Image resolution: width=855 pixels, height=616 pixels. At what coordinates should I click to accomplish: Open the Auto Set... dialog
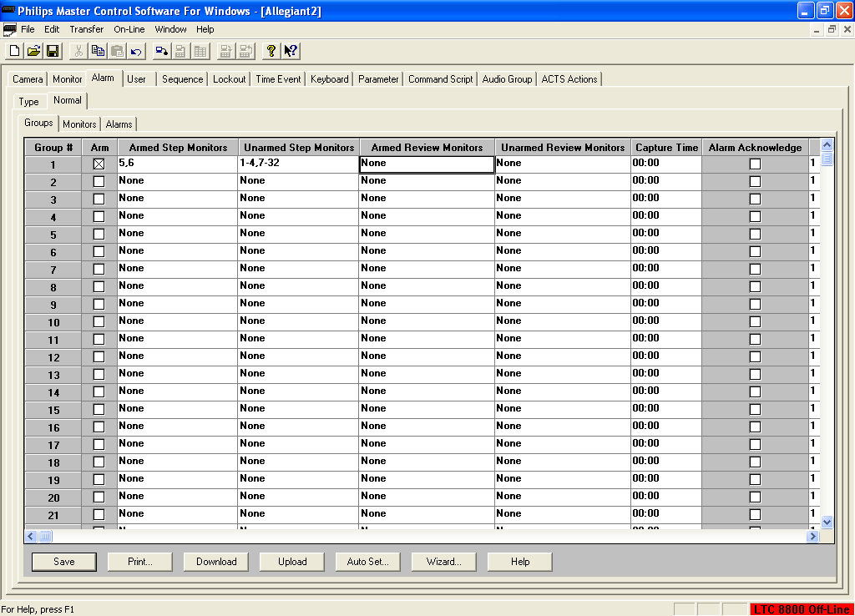pos(368,562)
